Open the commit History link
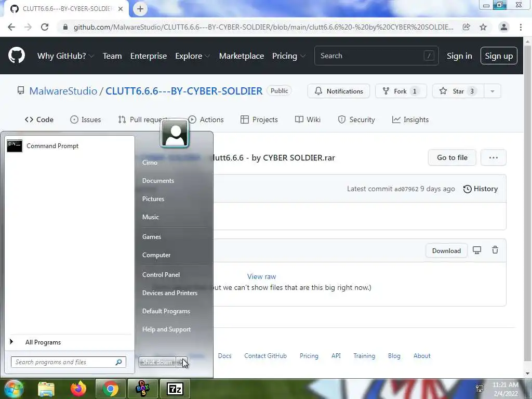 click(481, 189)
